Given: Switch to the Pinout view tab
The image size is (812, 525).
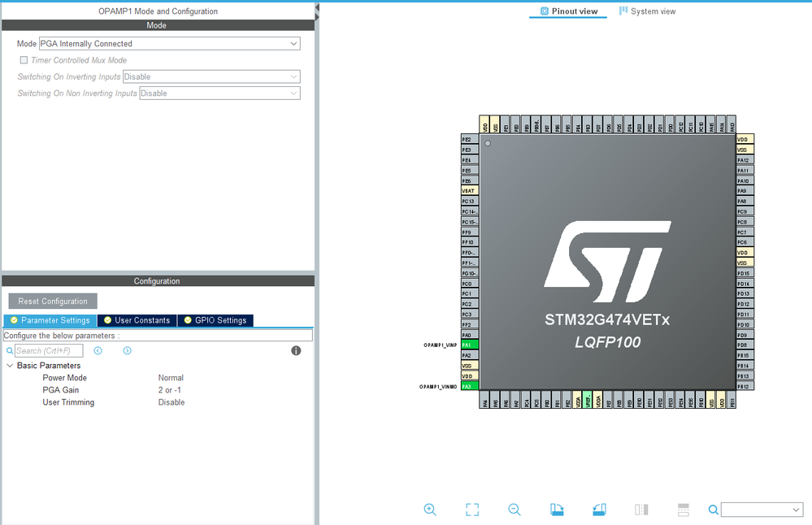Looking at the screenshot, I should click(568, 11).
